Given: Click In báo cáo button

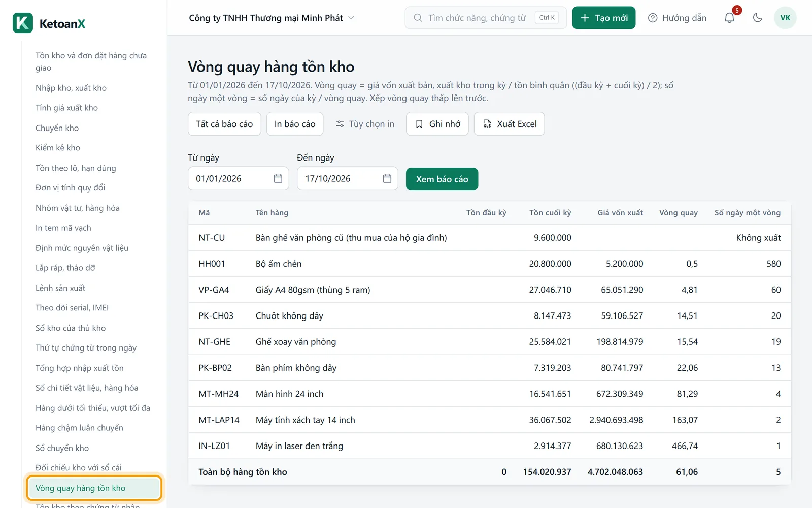Looking at the screenshot, I should coord(295,124).
